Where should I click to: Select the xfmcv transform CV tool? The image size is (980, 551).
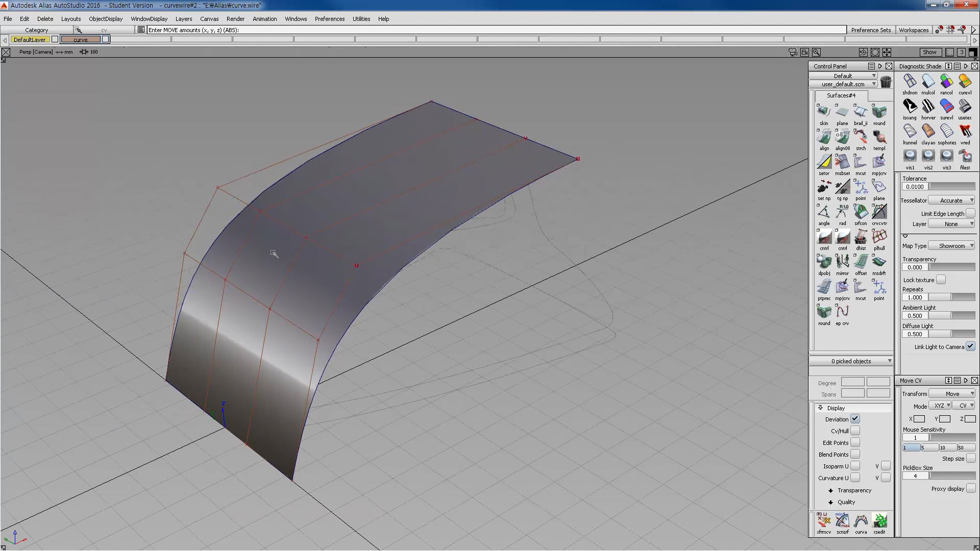[823, 520]
